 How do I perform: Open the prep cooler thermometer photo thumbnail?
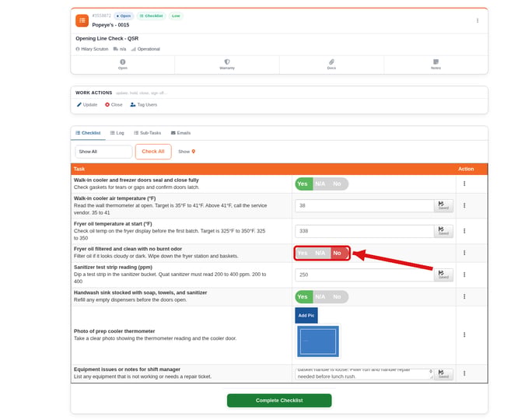tap(318, 341)
